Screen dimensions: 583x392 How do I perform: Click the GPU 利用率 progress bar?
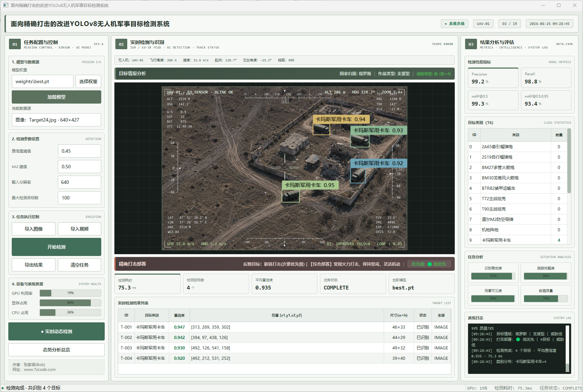click(70, 293)
